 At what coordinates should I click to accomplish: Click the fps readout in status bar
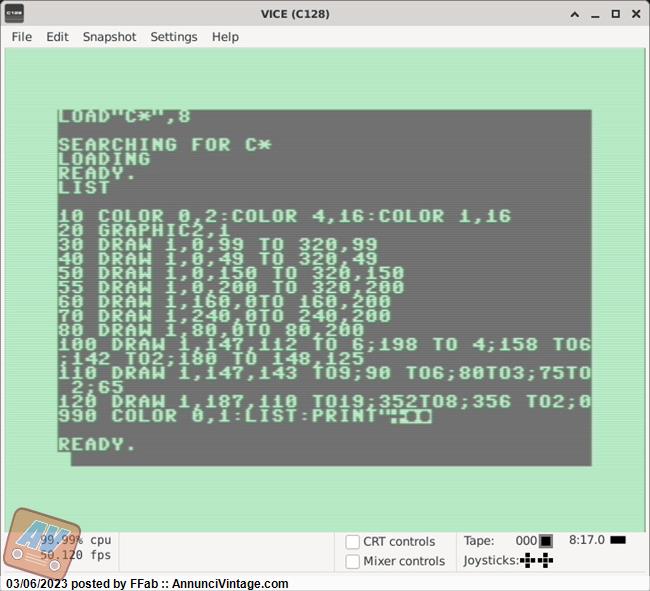point(75,555)
